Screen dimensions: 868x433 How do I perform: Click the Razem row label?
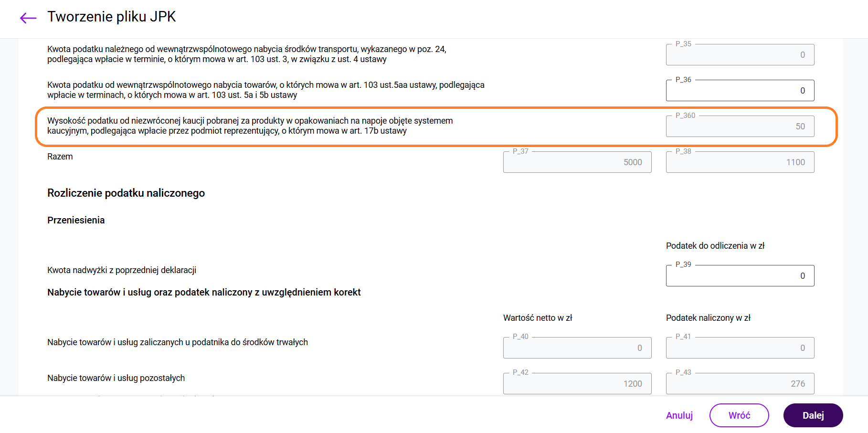60,157
